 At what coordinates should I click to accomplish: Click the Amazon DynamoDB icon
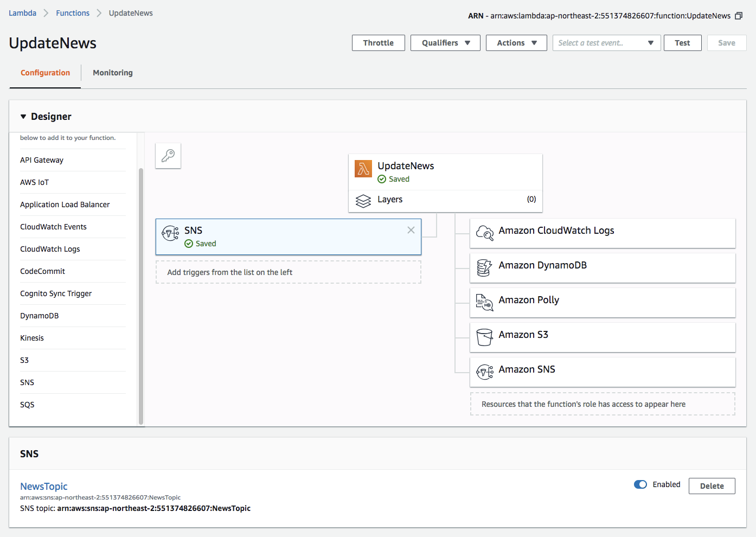pos(484,268)
